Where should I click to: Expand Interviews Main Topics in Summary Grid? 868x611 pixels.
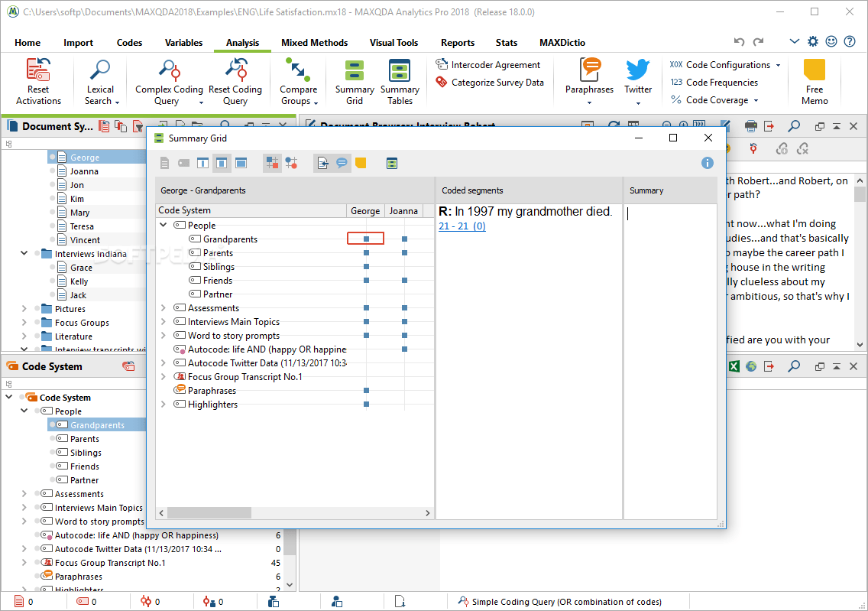pyautogui.click(x=164, y=321)
